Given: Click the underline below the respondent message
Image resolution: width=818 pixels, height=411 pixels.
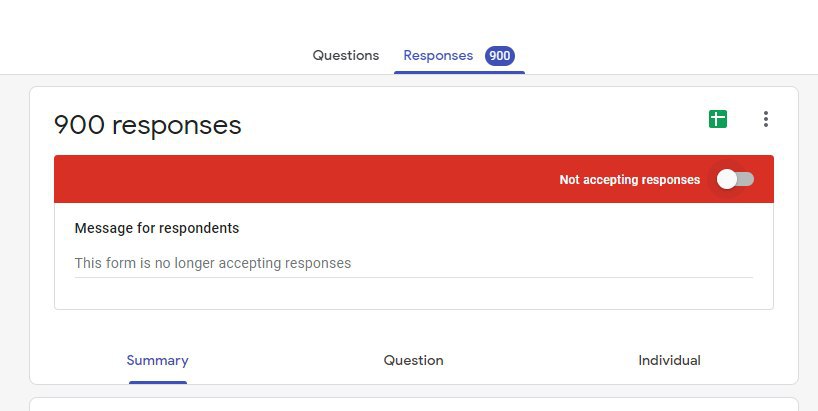Looking at the screenshot, I should pos(414,277).
